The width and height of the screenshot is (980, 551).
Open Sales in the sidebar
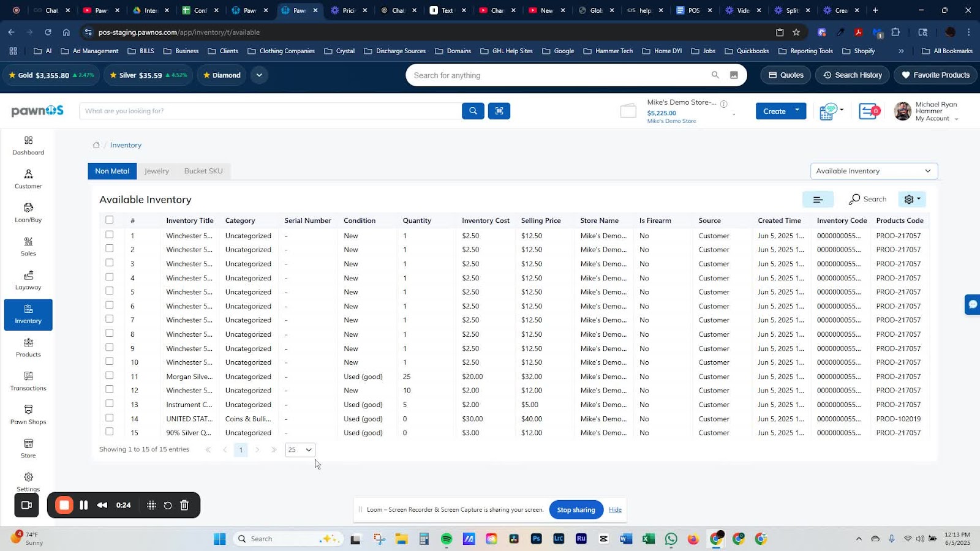[x=28, y=247]
